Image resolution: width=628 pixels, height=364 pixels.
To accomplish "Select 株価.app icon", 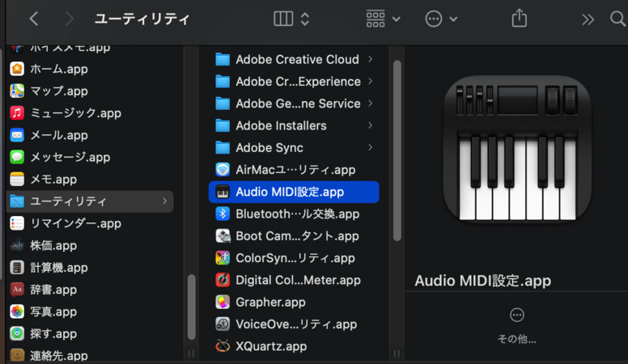I will tap(17, 245).
